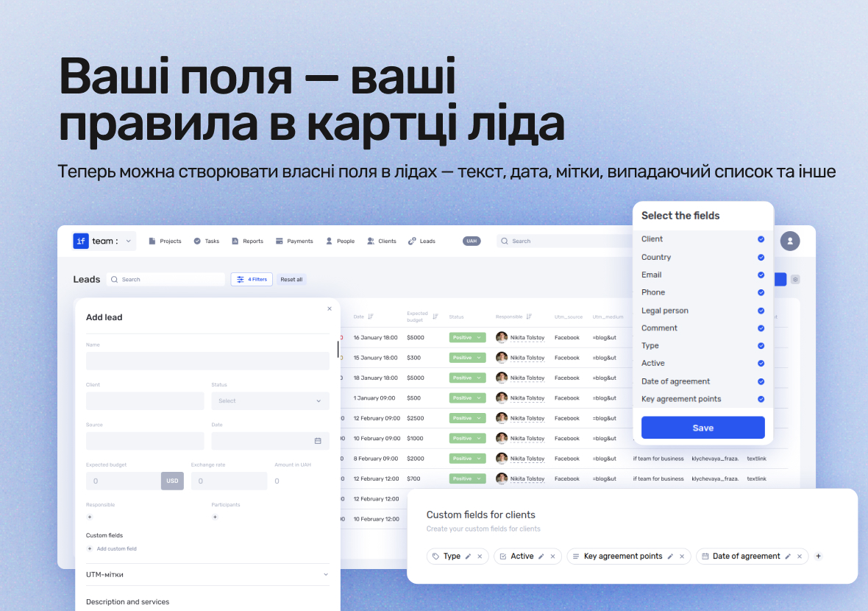Viewport: 868px width, 611px height.
Task: Click the 'if' team logo icon
Action: tap(81, 241)
